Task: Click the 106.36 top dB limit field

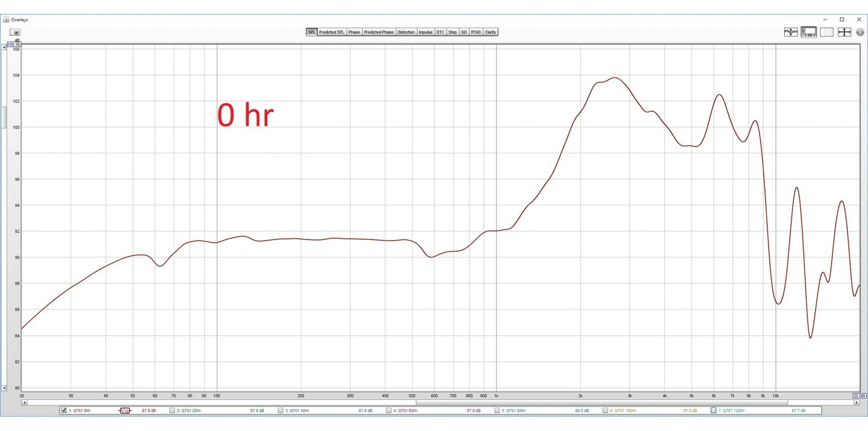Action: (14, 44)
